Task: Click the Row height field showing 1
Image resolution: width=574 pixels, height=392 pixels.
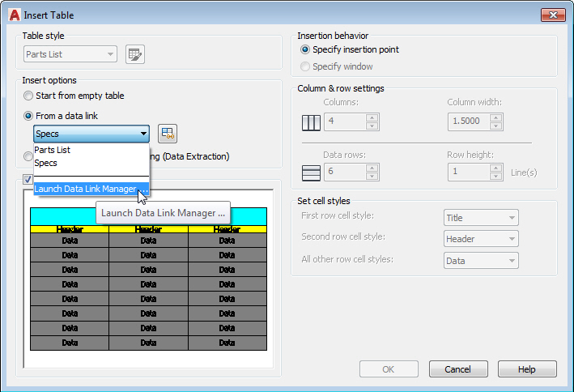Action: click(469, 172)
